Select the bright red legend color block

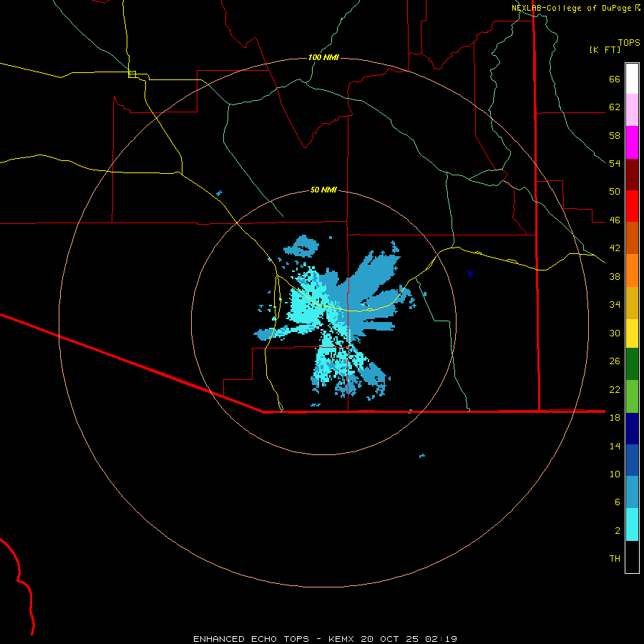pyautogui.click(x=632, y=206)
